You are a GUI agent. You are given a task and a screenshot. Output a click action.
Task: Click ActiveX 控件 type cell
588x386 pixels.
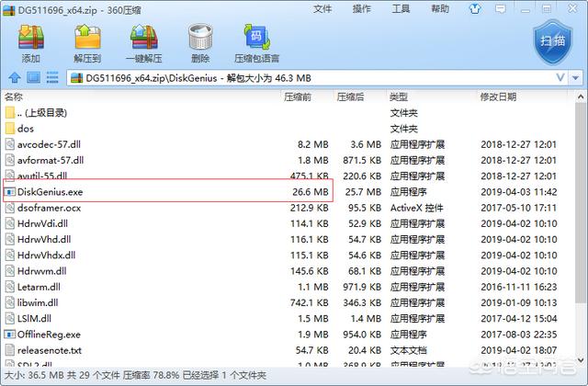tap(416, 208)
